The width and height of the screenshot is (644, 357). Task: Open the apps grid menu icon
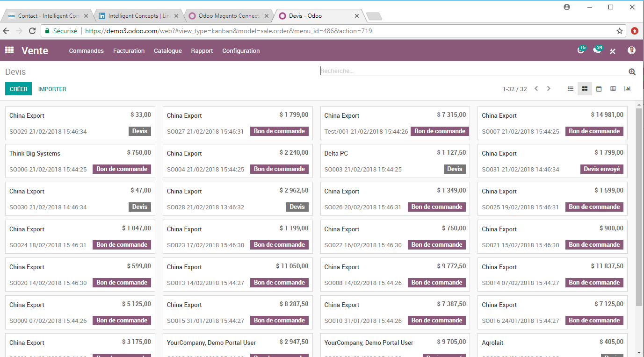click(x=9, y=50)
